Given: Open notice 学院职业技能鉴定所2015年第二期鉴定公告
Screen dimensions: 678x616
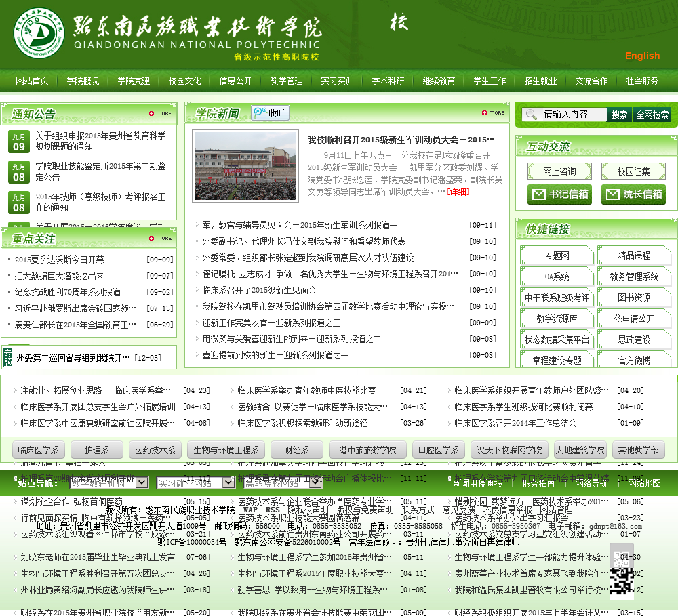Looking at the screenshot, I should pyautogui.click(x=100, y=171).
